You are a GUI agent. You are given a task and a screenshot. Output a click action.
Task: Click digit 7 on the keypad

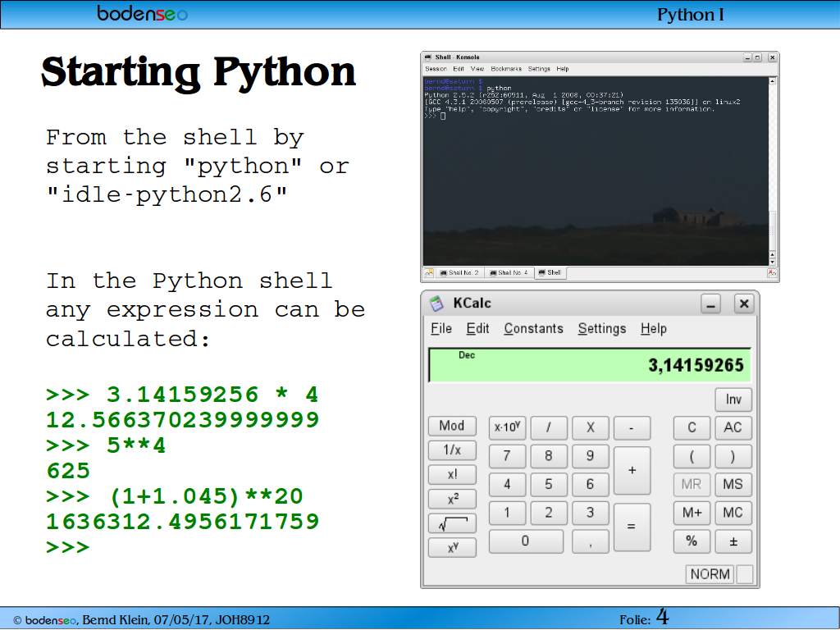(x=507, y=456)
